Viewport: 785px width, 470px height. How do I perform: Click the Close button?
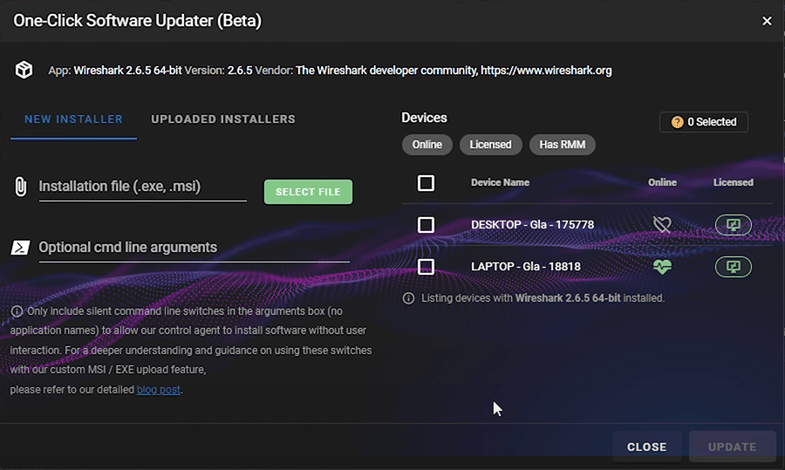647,447
